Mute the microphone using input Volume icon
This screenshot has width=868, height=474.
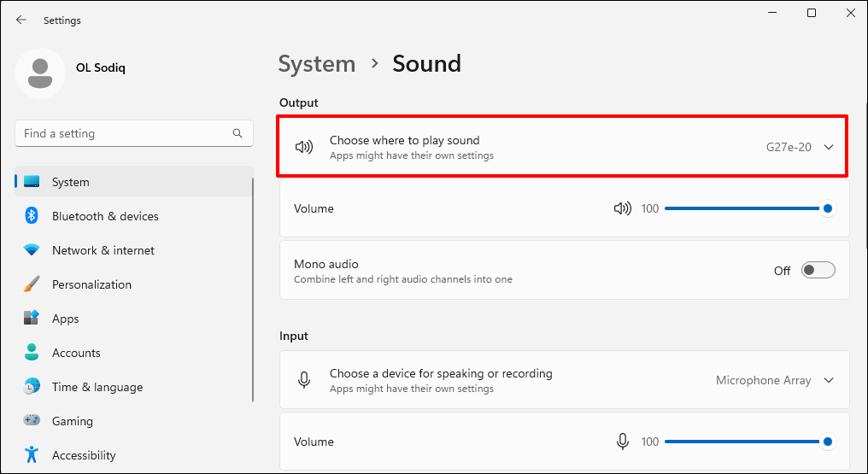pyautogui.click(x=623, y=442)
